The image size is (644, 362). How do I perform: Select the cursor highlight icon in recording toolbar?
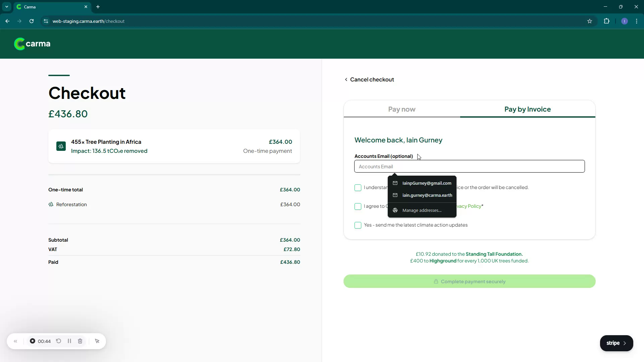pyautogui.click(x=97, y=341)
